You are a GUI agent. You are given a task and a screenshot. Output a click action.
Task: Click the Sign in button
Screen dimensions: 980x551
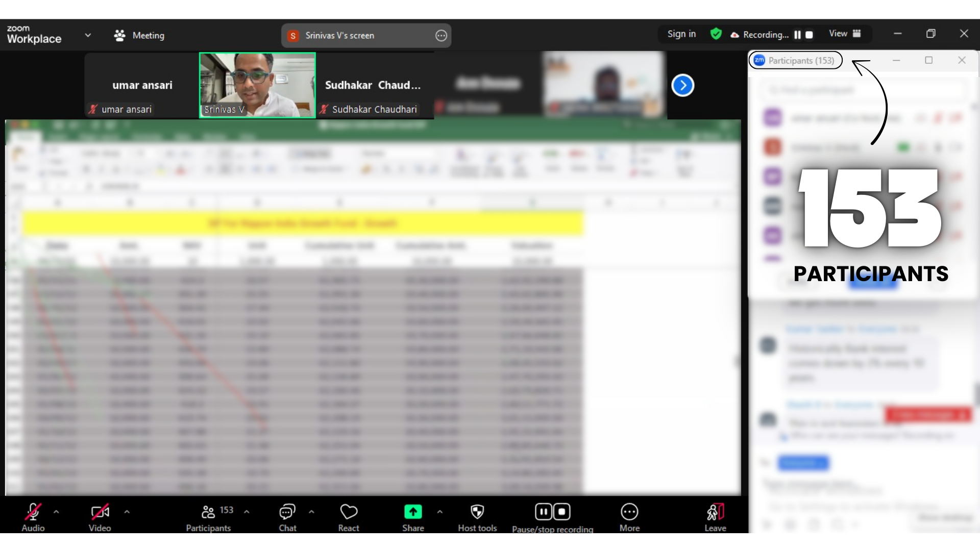point(681,34)
